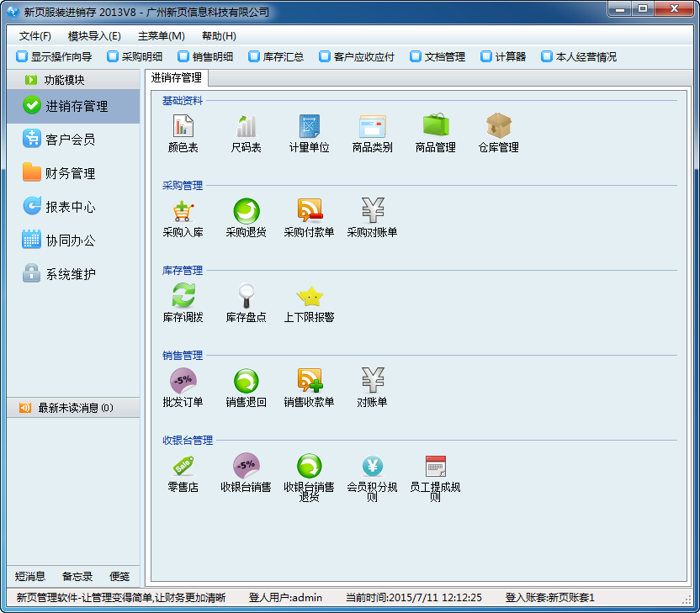Viewport: 700px width, 613px height.
Task: Select 财务管理 in the sidebar
Action: click(x=70, y=173)
